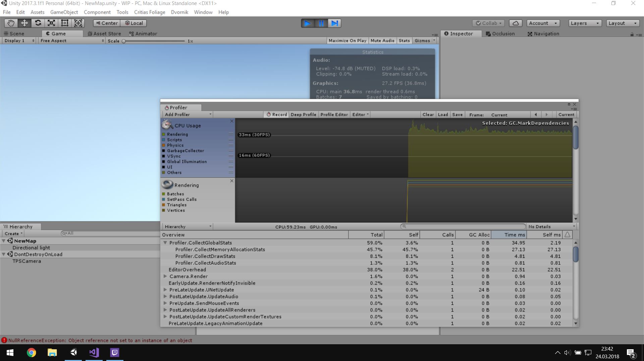Switch to the Inspector tab
644x361 pixels.
point(461,34)
